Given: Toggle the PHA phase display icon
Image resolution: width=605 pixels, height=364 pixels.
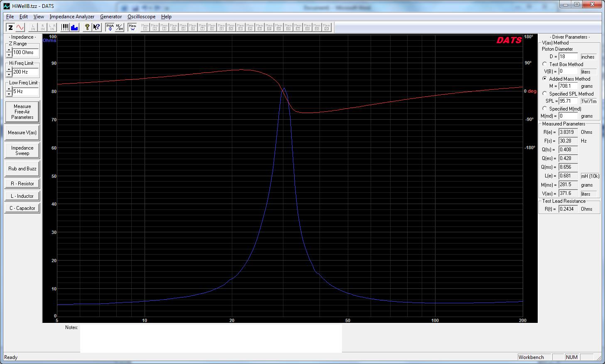Looking at the screenshot, I should click(110, 27).
